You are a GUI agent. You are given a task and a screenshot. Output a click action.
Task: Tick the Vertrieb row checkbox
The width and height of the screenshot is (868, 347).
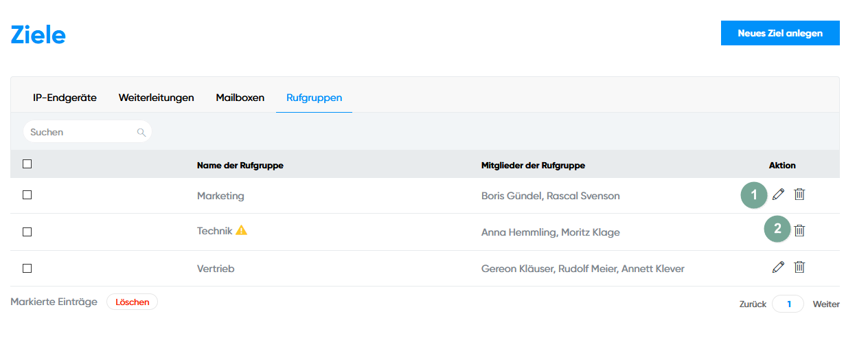pos(27,269)
